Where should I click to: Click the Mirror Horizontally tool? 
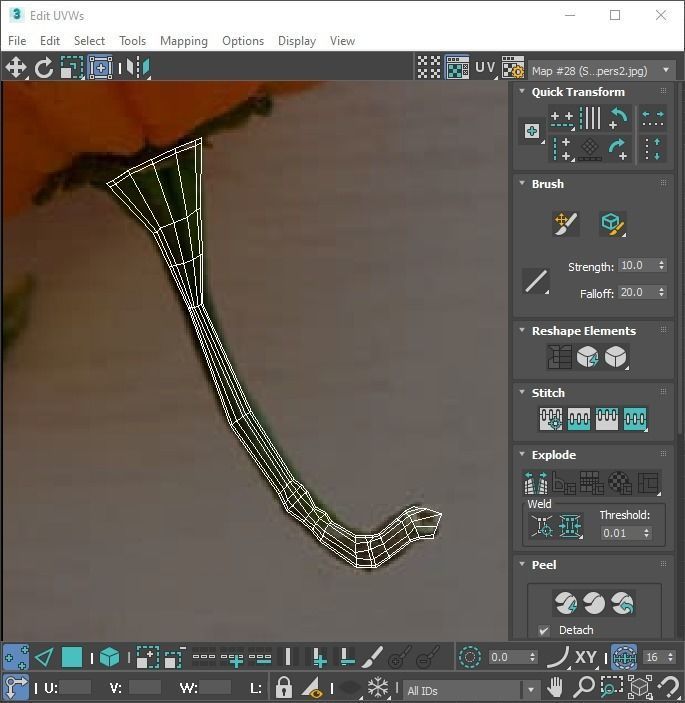click(x=138, y=68)
